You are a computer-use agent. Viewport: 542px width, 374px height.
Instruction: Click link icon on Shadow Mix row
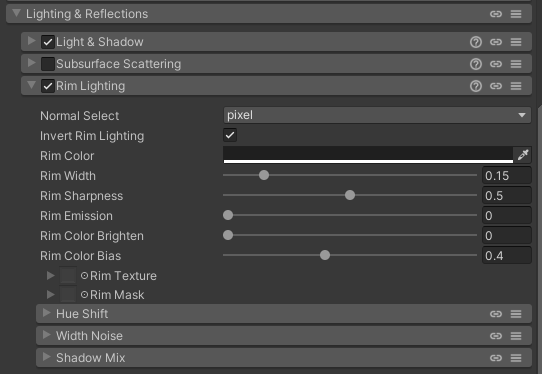tap(496, 358)
